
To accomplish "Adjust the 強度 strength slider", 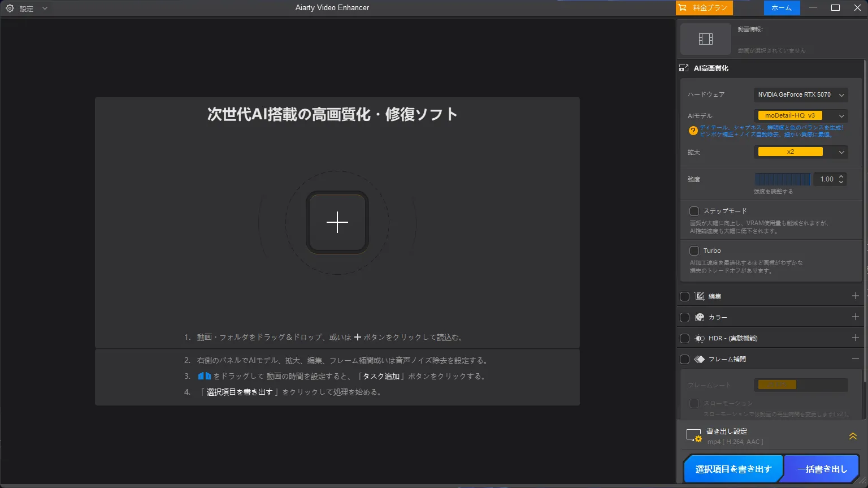I will pos(783,179).
